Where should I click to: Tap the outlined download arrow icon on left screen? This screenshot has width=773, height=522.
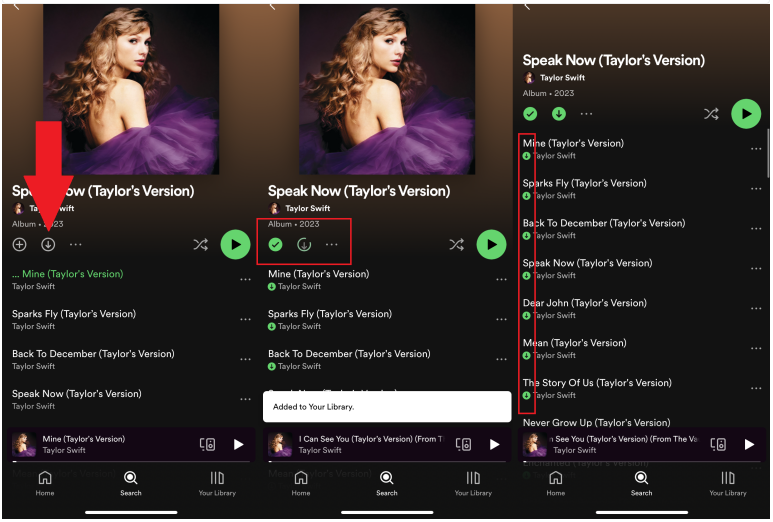coord(48,244)
